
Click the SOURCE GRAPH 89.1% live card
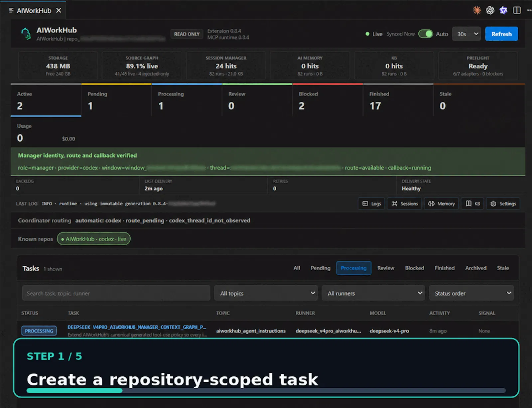(x=142, y=66)
